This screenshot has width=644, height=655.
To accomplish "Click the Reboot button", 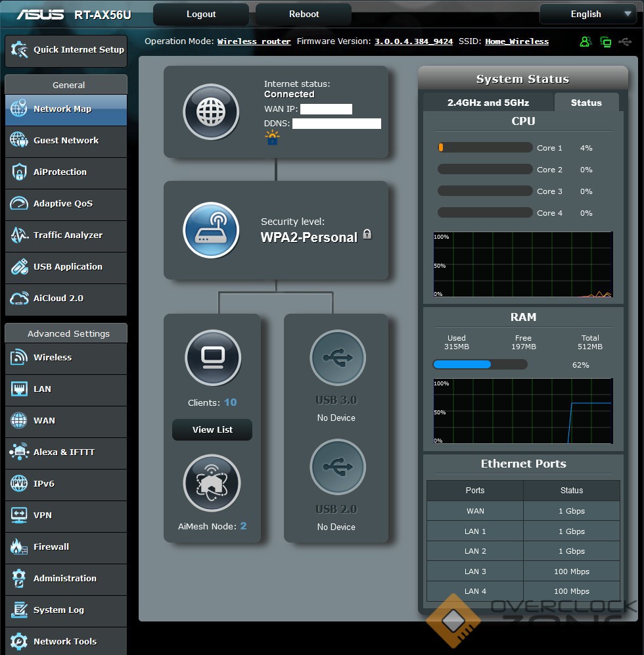I will click(304, 14).
